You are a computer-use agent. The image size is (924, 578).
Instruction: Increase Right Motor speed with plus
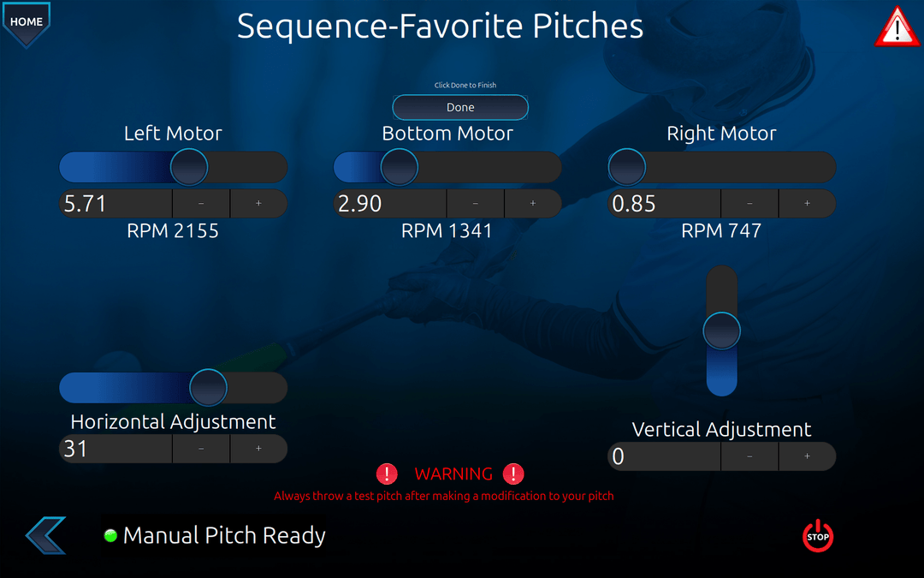[x=807, y=204]
